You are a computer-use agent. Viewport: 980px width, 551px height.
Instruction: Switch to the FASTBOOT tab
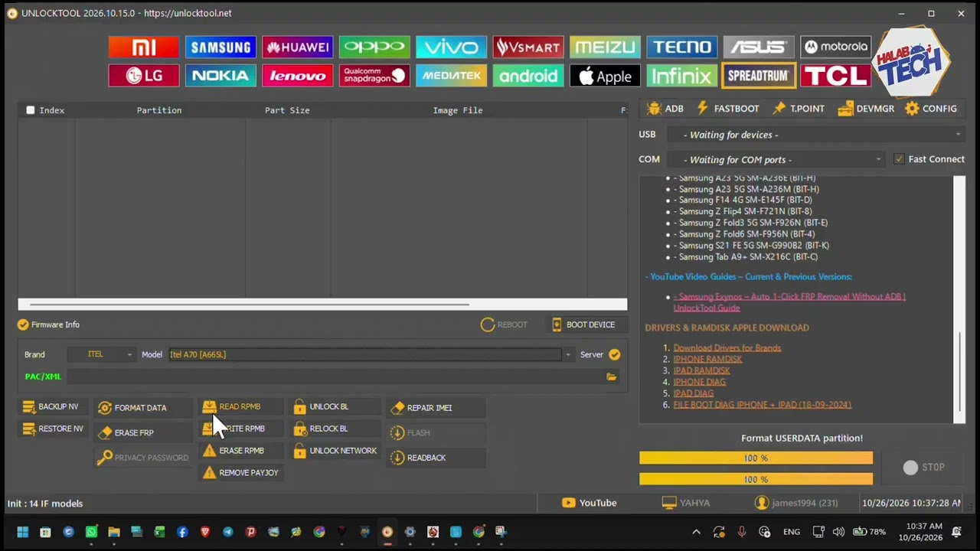pyautogui.click(x=727, y=109)
